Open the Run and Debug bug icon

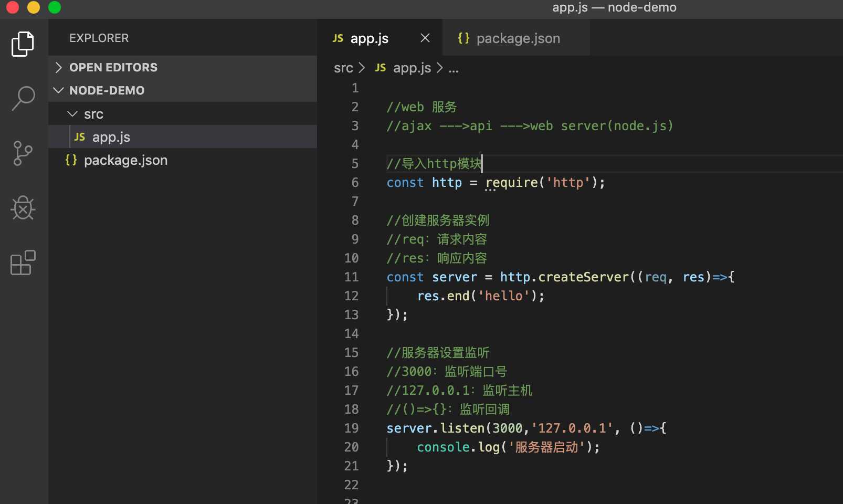tap(23, 208)
